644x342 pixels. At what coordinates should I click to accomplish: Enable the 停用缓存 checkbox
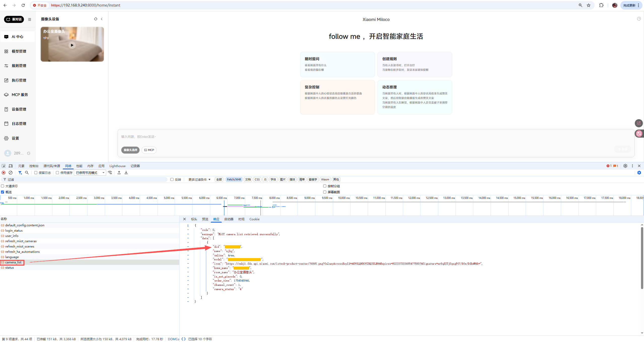(57, 173)
